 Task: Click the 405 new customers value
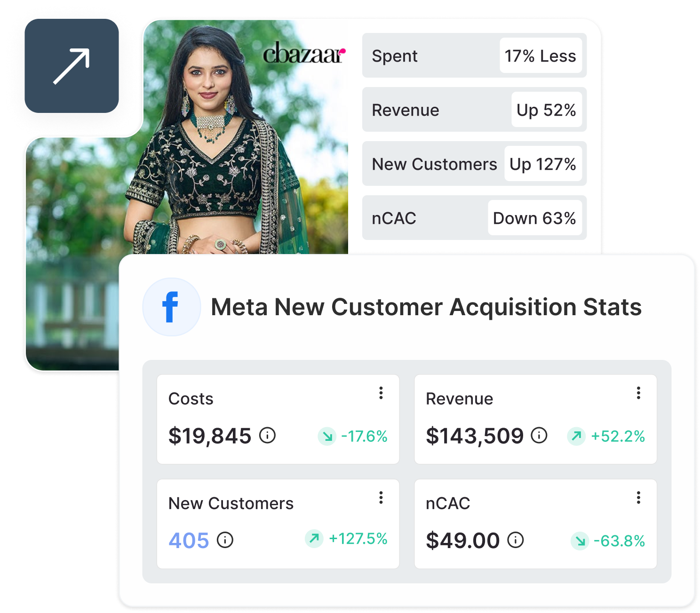[x=189, y=540]
